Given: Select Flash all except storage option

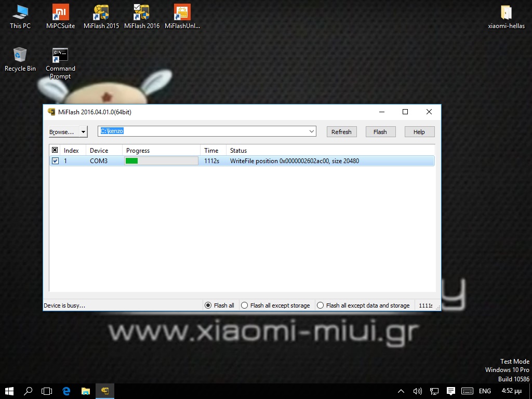Looking at the screenshot, I should (245, 305).
